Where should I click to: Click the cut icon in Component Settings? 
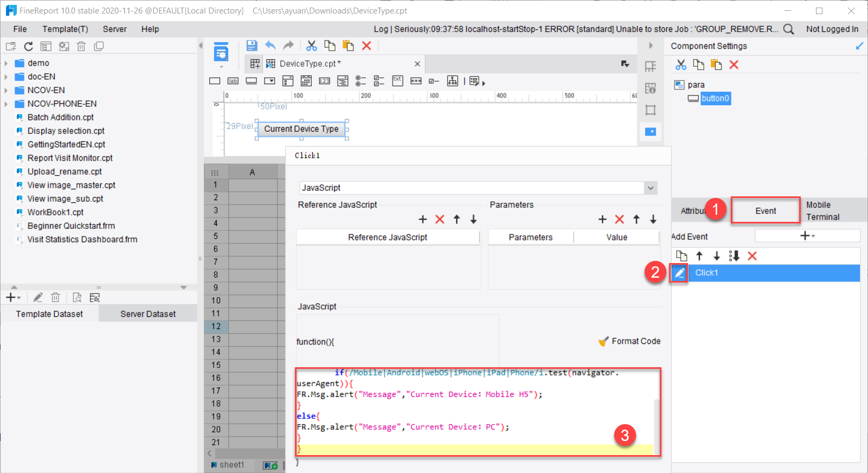681,65
